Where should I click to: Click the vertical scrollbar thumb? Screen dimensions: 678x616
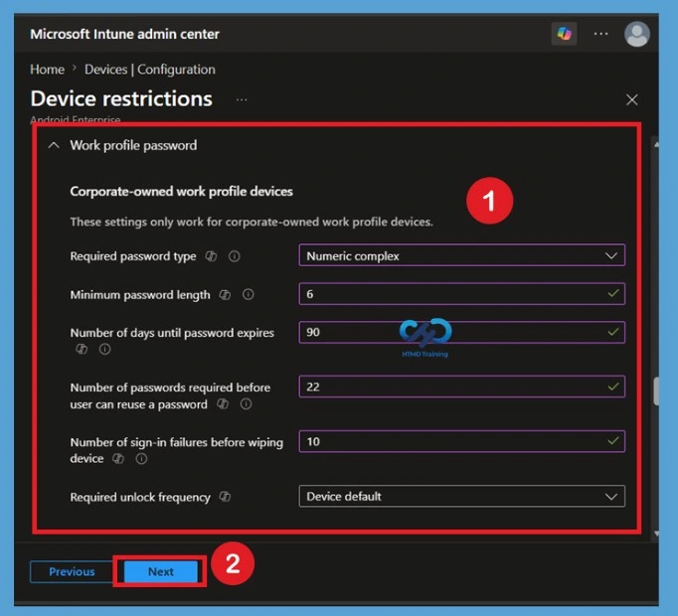[x=656, y=391]
